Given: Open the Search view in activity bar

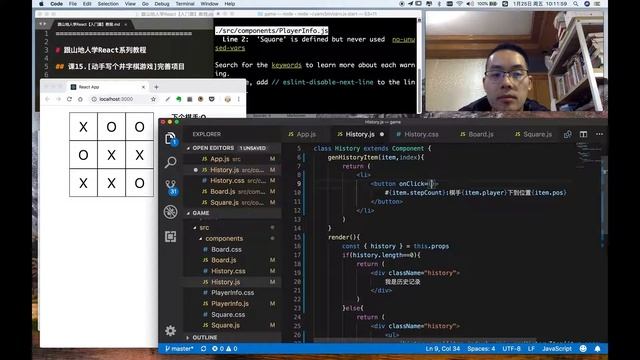Looking at the screenshot, I should click(x=170, y=162).
